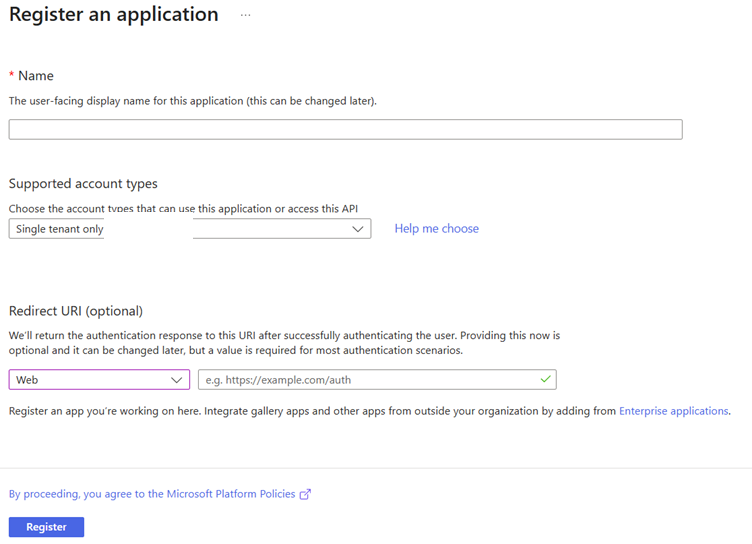
Task: Click the Register an application page heading
Action: (x=114, y=15)
